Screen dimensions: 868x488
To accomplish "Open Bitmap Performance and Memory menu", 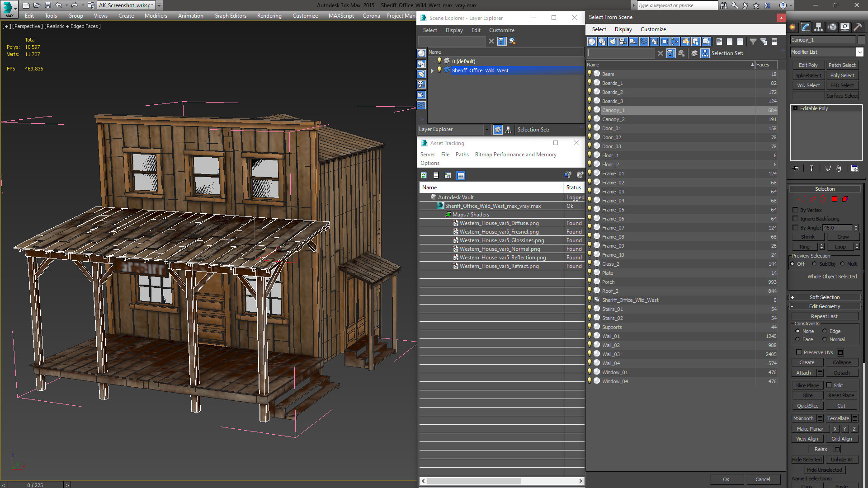I will (515, 155).
